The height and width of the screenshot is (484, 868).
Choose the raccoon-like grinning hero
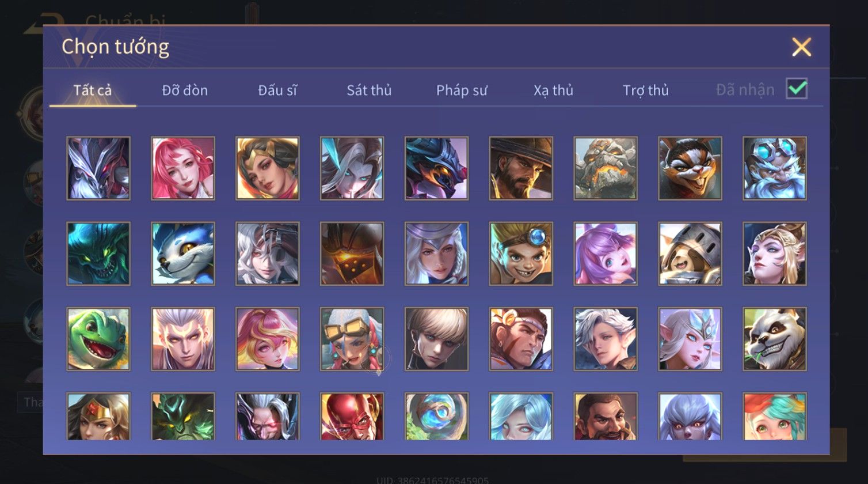pyautogui.click(x=690, y=168)
